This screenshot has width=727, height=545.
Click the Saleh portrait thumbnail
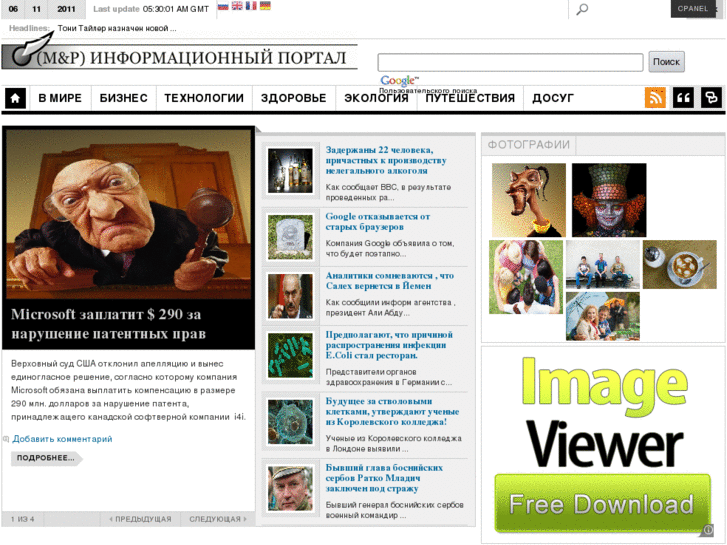point(290,296)
